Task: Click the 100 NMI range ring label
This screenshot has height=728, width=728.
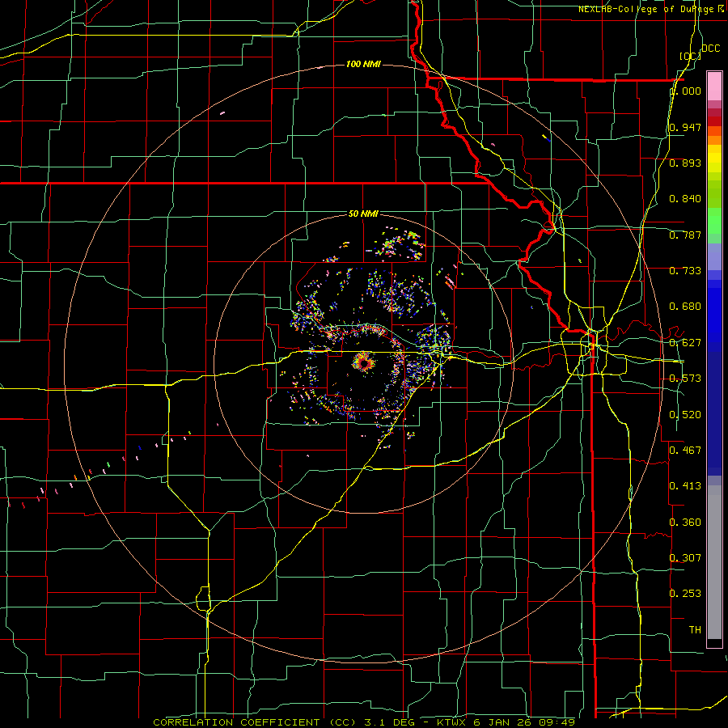Action: point(363,64)
